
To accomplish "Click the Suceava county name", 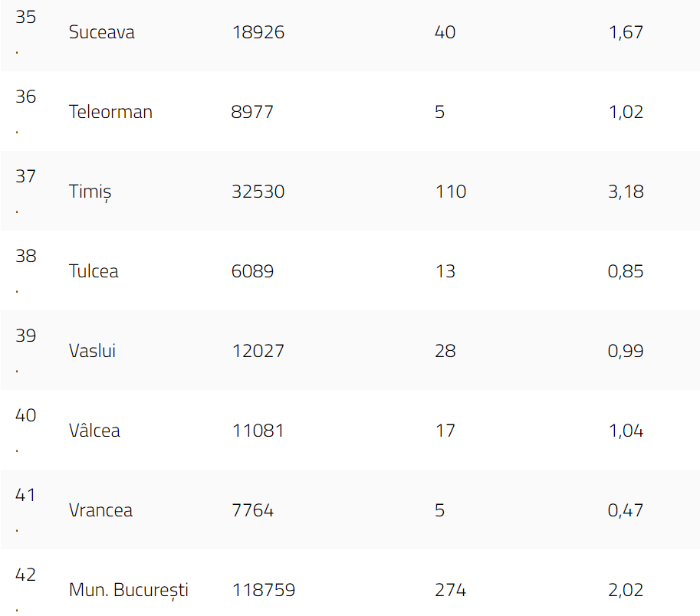I will pyautogui.click(x=101, y=33).
